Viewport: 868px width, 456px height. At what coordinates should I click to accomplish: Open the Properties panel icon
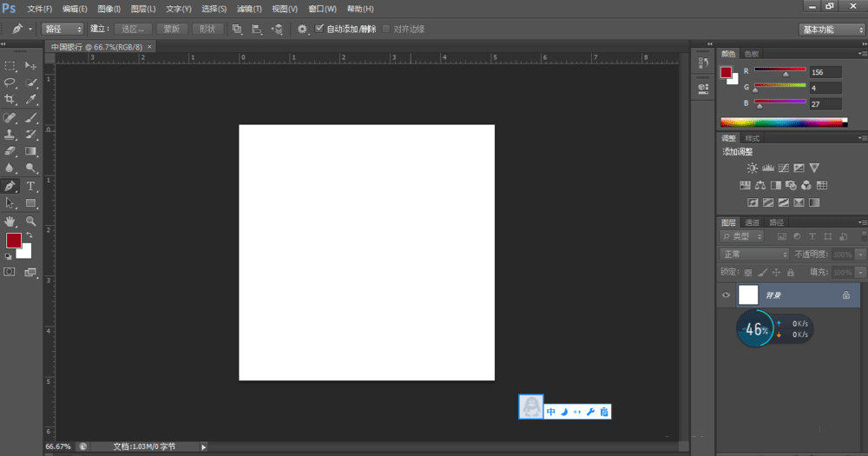(703, 88)
